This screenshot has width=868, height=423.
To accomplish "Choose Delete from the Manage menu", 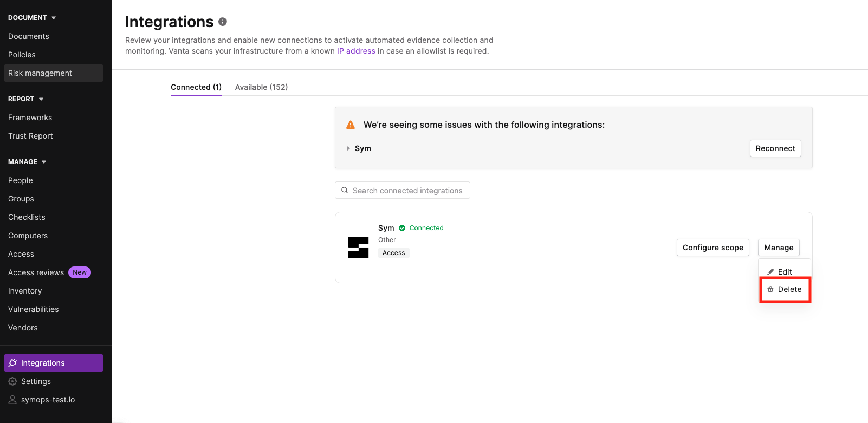I will coord(785,289).
